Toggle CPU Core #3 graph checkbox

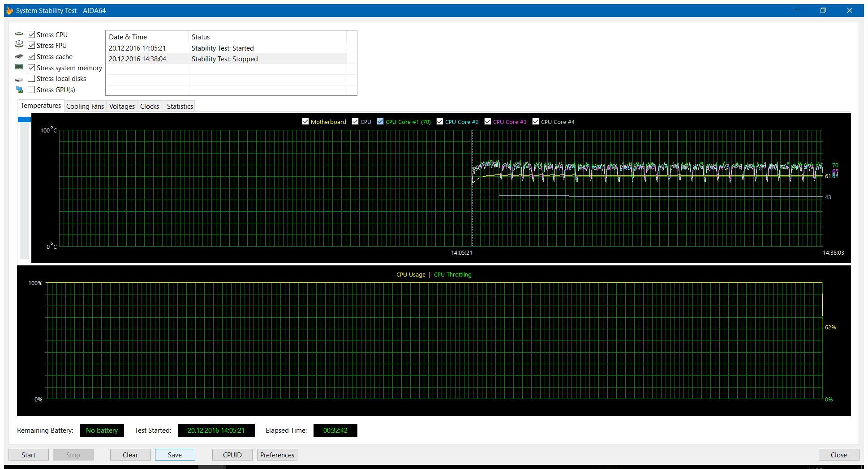coord(488,121)
